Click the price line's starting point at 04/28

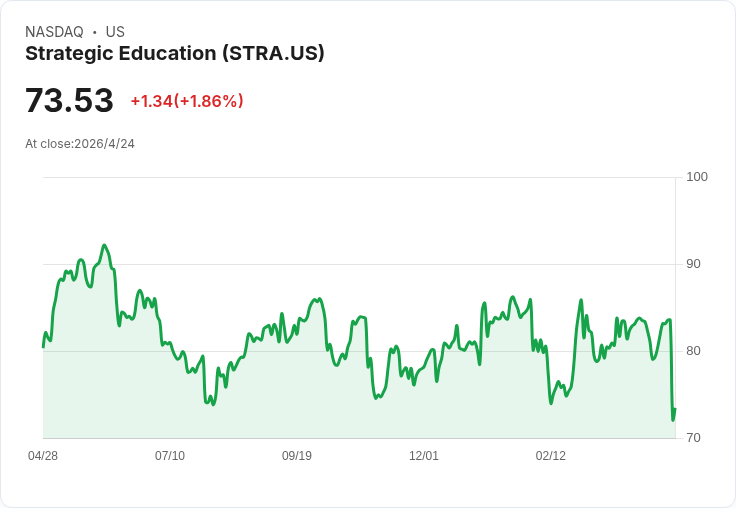tap(44, 346)
